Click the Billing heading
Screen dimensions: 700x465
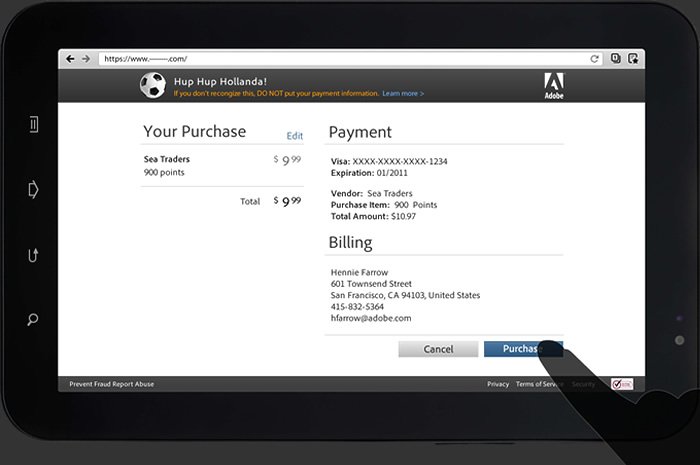click(x=350, y=243)
